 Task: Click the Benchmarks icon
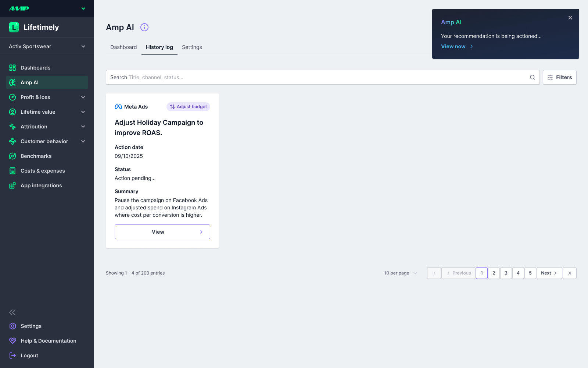pyautogui.click(x=12, y=156)
